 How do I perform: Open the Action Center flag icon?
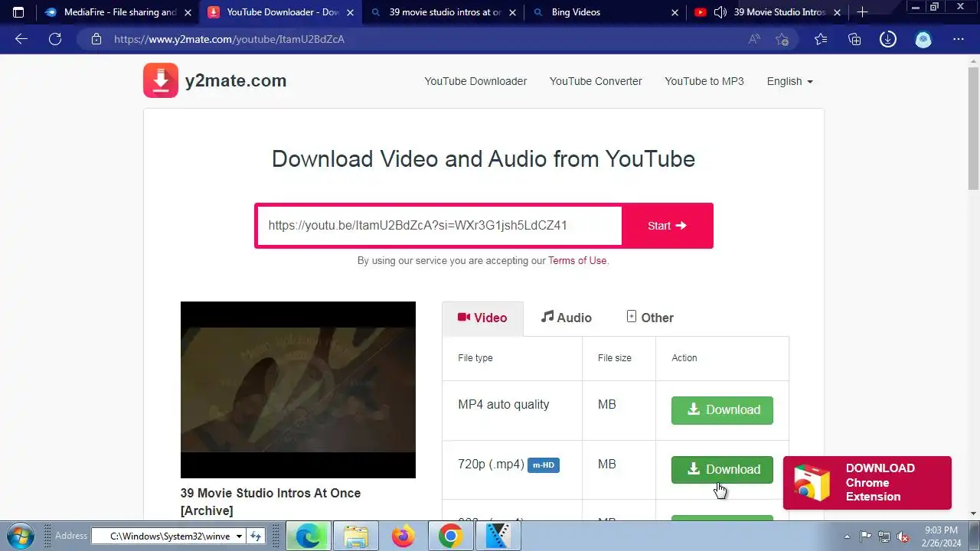866,536
